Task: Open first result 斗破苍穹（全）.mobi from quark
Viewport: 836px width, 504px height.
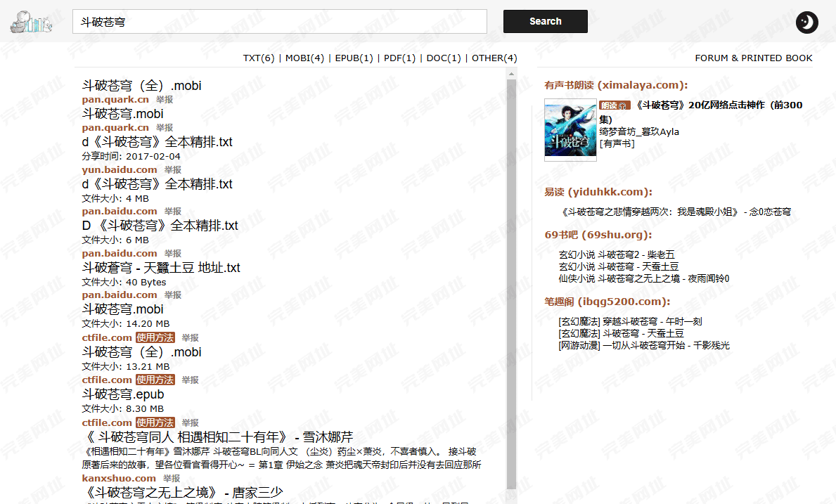Action: (x=142, y=85)
